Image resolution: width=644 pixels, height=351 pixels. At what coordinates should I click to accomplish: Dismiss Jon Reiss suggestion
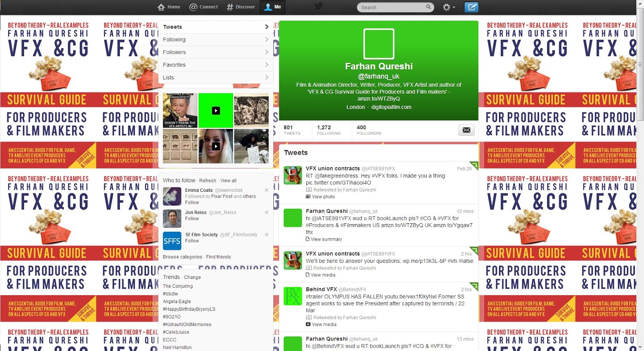coord(266,212)
